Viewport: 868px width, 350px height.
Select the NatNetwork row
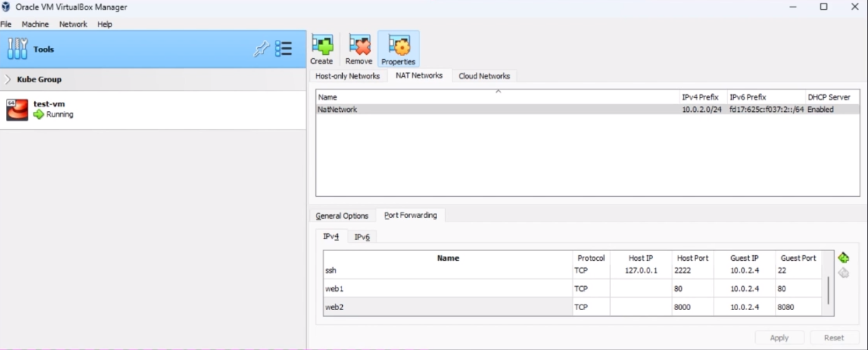(x=588, y=109)
